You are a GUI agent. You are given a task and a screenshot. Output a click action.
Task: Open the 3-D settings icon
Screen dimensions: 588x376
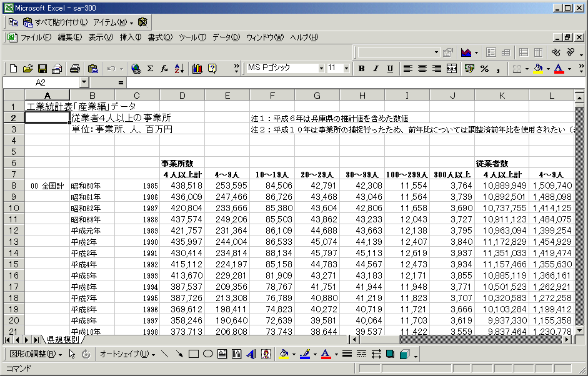click(x=405, y=354)
